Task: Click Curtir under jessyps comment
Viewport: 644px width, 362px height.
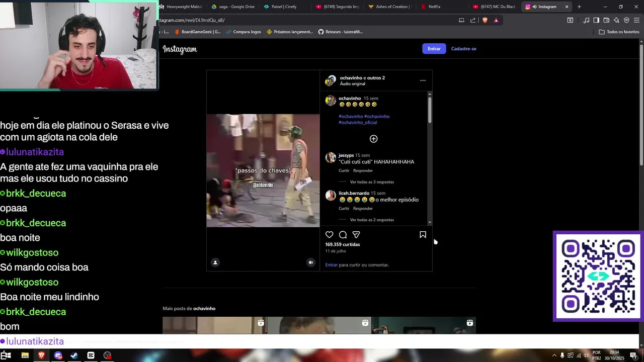Action: pos(344,171)
